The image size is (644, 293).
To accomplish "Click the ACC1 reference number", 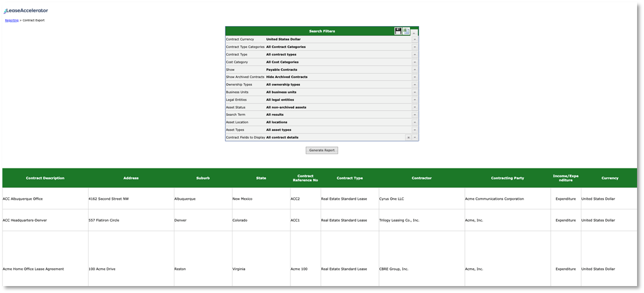I will [x=295, y=221].
